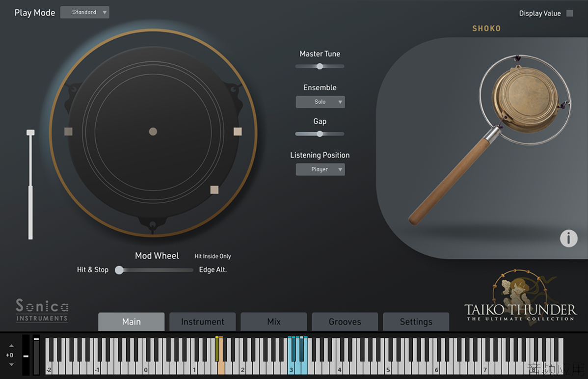This screenshot has height=379, width=588.
Task: Click the yellow highlighted black key on keyboard
Action: (x=217, y=349)
